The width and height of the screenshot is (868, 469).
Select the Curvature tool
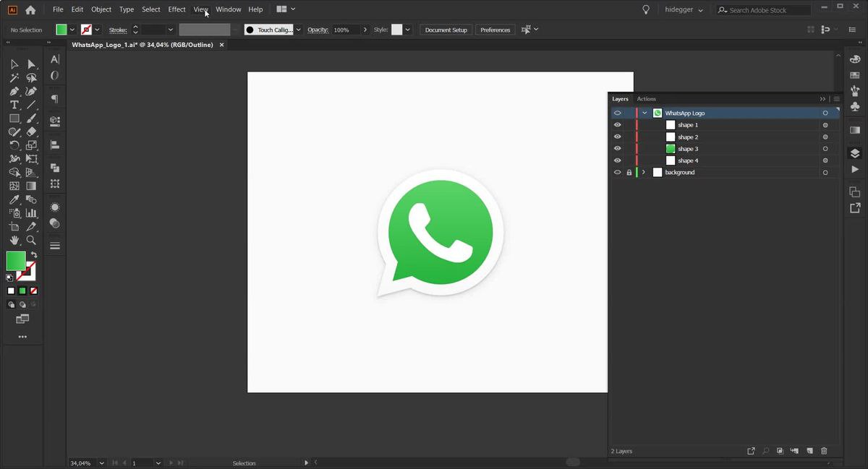coord(31,92)
